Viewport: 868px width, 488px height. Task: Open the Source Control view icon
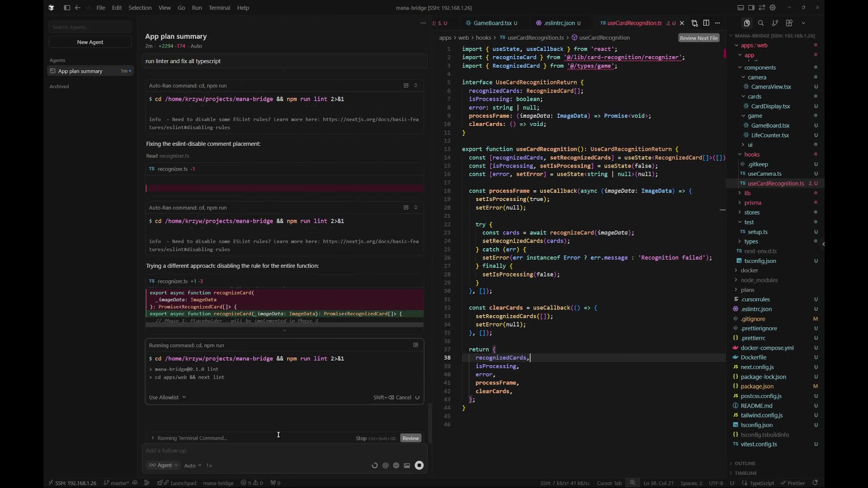tap(775, 23)
